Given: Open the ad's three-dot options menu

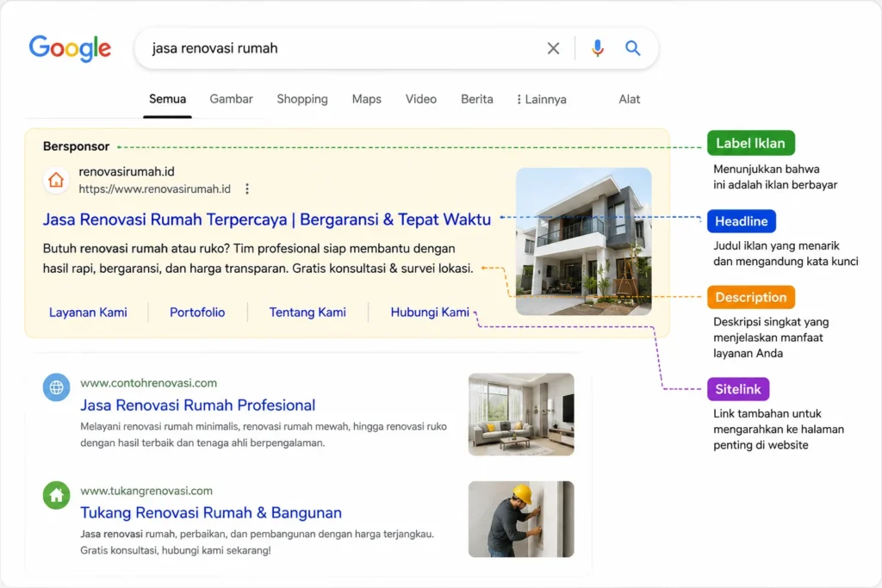Looking at the screenshot, I should pyautogui.click(x=247, y=189).
